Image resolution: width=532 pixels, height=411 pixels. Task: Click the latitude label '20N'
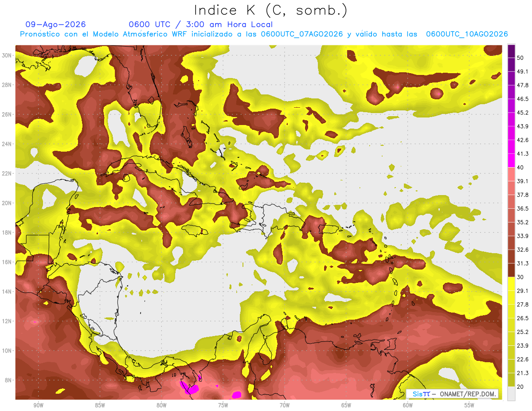[7, 203]
